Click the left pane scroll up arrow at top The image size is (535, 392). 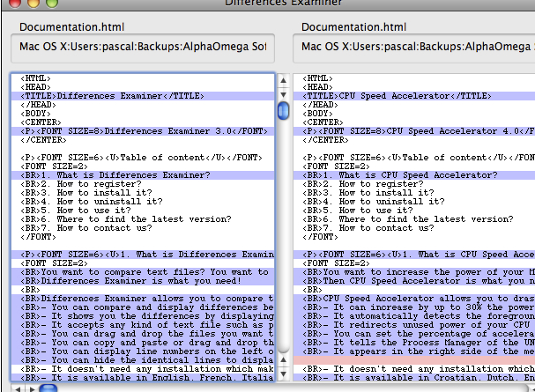[x=283, y=80]
